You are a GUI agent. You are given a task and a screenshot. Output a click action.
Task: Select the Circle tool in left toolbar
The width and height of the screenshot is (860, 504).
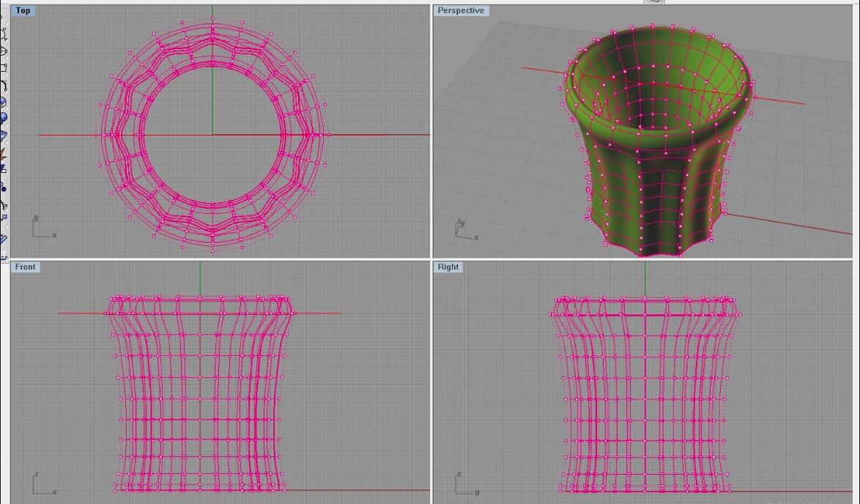[3, 34]
